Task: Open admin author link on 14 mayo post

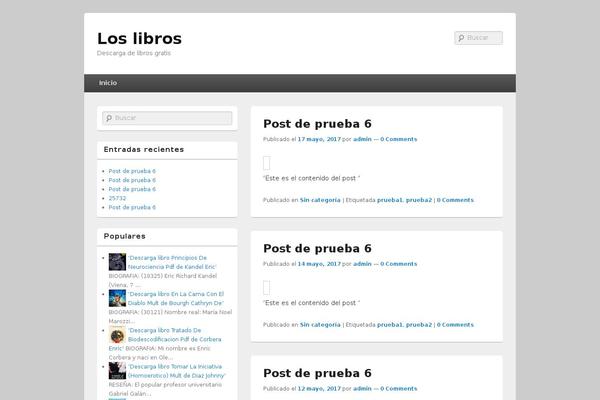Action: (x=362, y=264)
